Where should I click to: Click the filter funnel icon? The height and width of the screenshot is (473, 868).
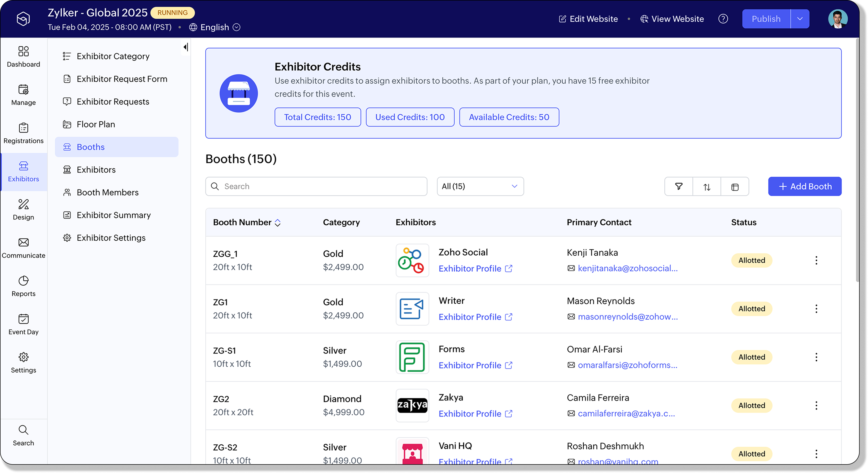(x=679, y=186)
